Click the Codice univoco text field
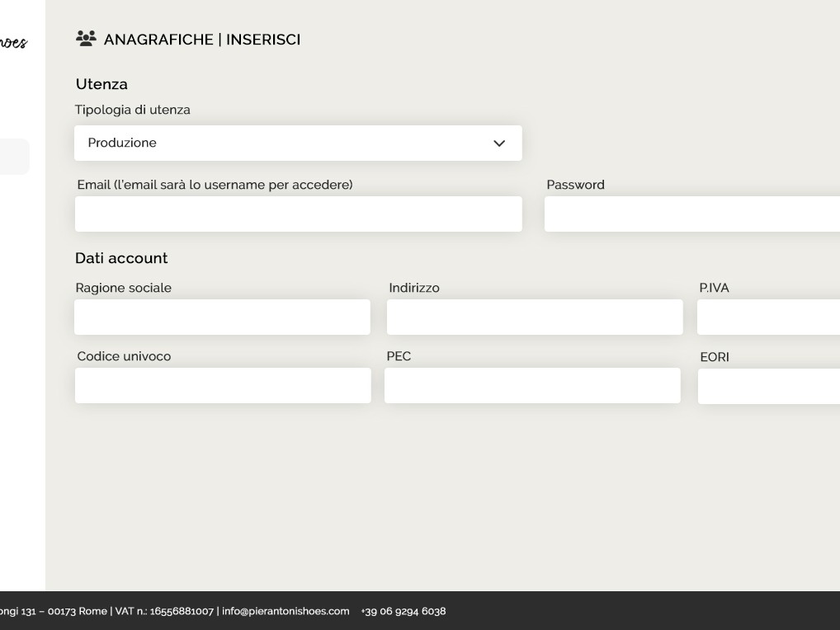The image size is (840, 630). (223, 386)
